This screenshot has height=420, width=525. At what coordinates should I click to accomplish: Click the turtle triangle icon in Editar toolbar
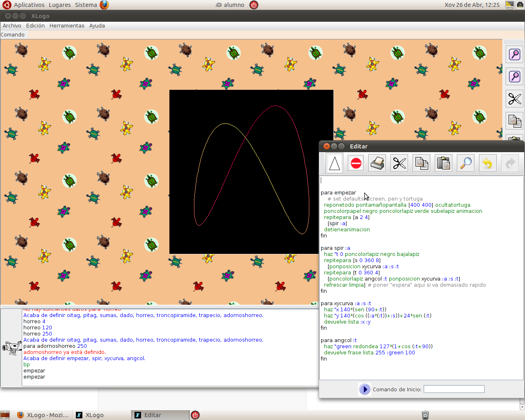(x=335, y=164)
